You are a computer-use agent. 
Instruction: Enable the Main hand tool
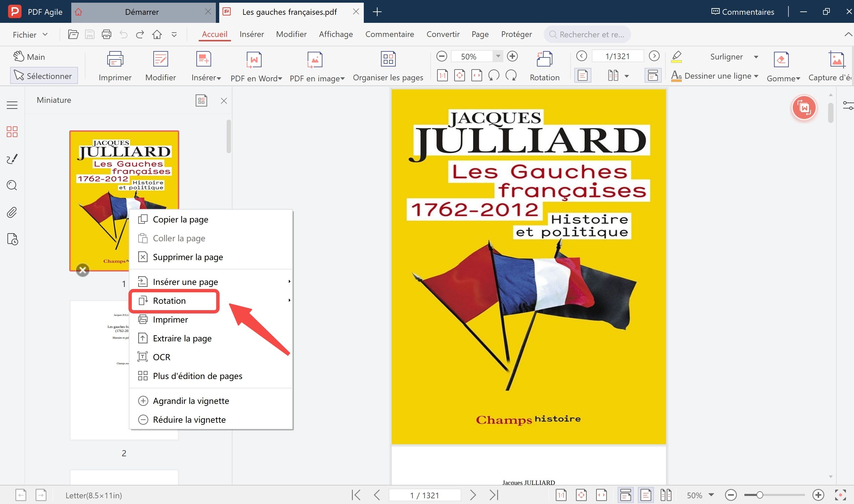pos(29,57)
